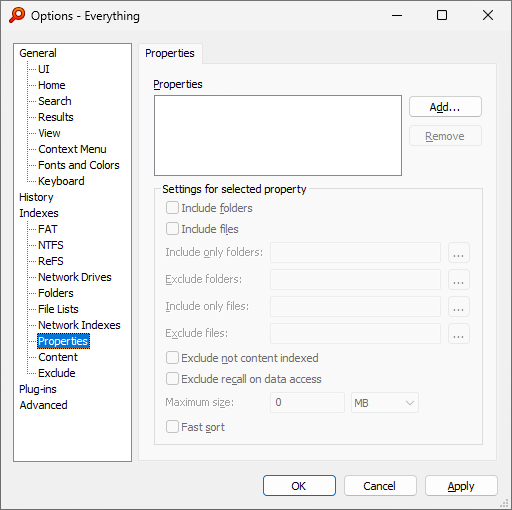Select highlighted Properties tree item

tap(63, 341)
